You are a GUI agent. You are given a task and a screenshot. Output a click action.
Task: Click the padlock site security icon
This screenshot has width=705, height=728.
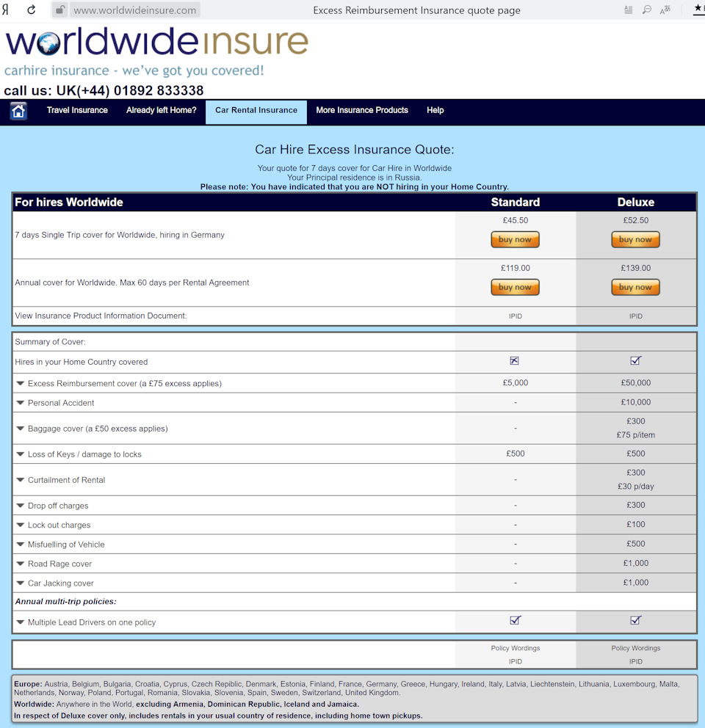59,10
